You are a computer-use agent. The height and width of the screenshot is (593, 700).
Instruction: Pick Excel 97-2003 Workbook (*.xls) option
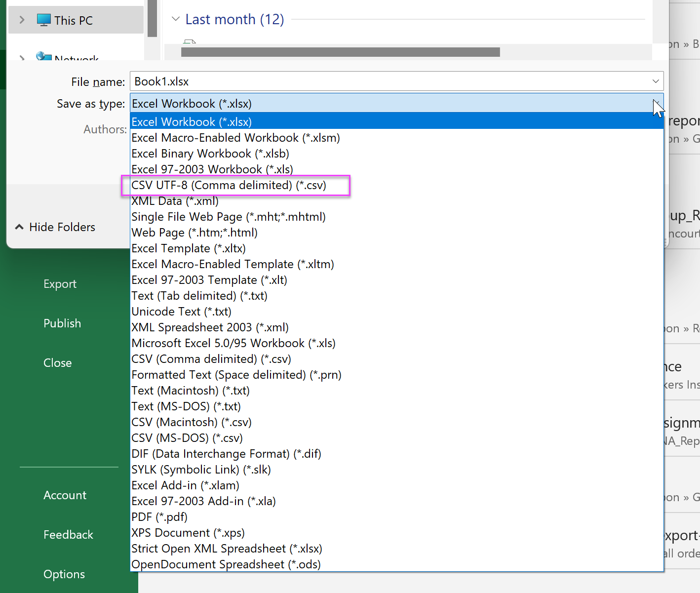212,169
